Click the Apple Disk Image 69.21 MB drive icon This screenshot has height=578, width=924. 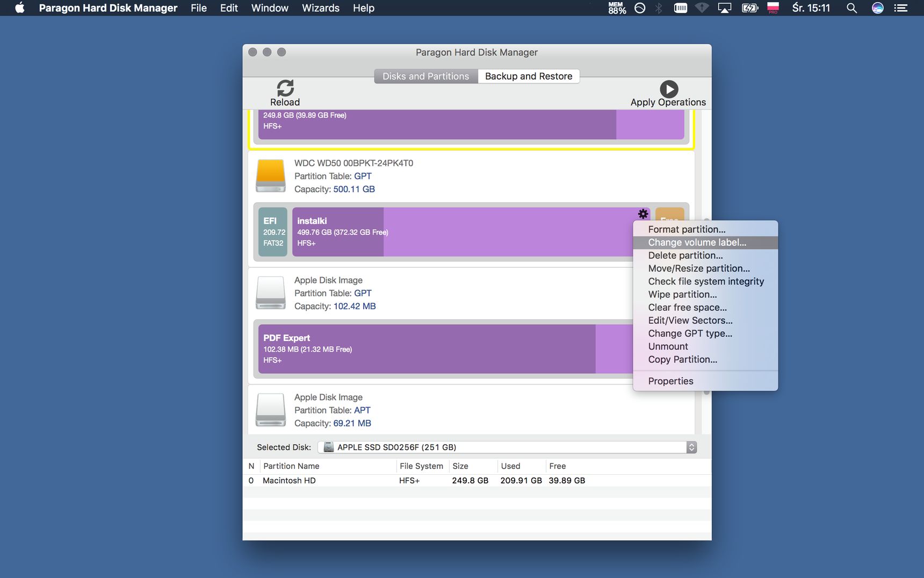(x=271, y=410)
